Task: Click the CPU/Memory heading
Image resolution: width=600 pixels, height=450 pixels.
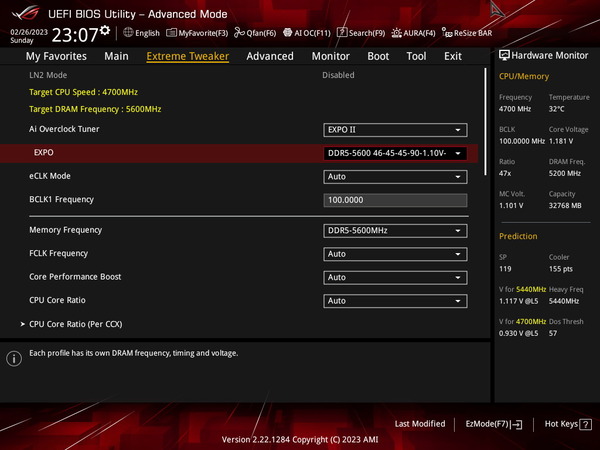Action: click(x=524, y=77)
